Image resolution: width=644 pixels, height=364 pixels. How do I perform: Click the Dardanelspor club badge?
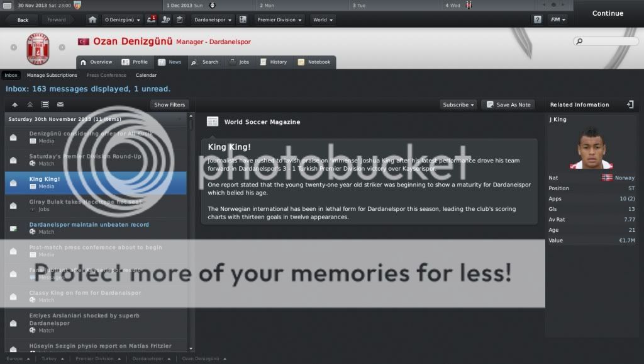tap(38, 48)
